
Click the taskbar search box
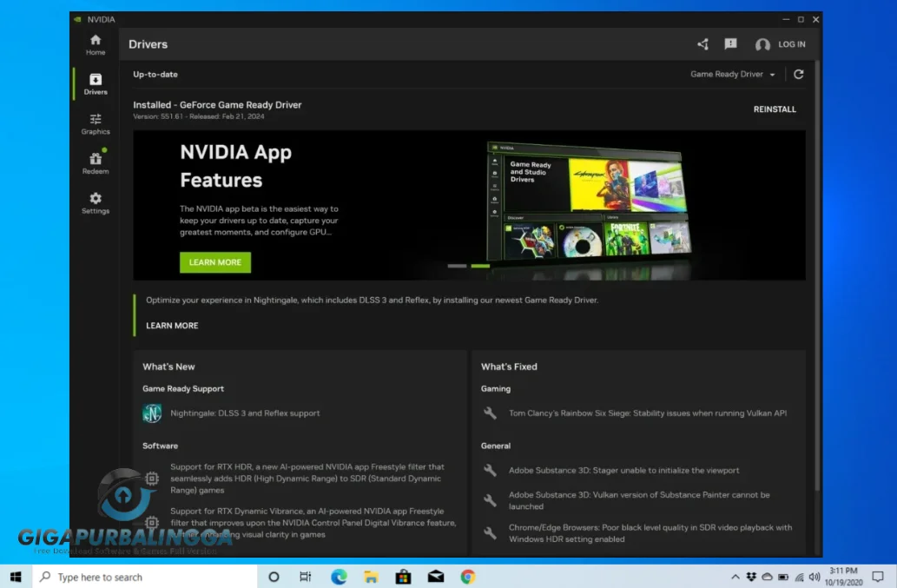[x=144, y=577]
